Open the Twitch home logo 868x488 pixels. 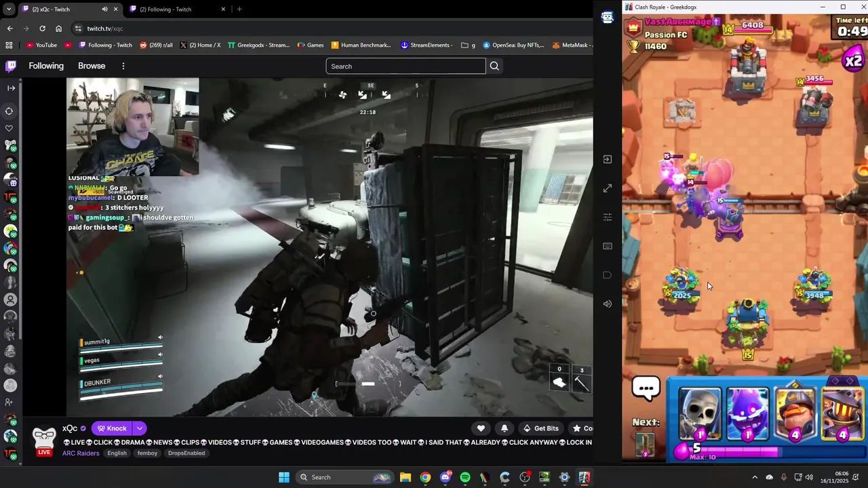(11, 66)
